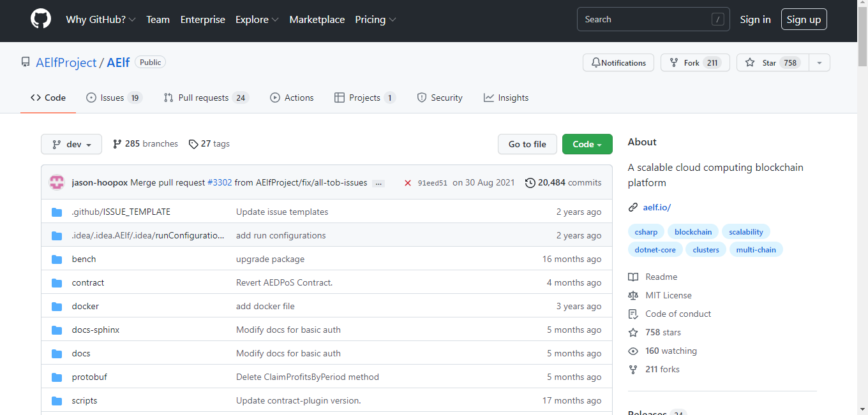Click jason-hoopox's avatar image
This screenshot has height=415, width=868.
pyautogui.click(x=57, y=182)
